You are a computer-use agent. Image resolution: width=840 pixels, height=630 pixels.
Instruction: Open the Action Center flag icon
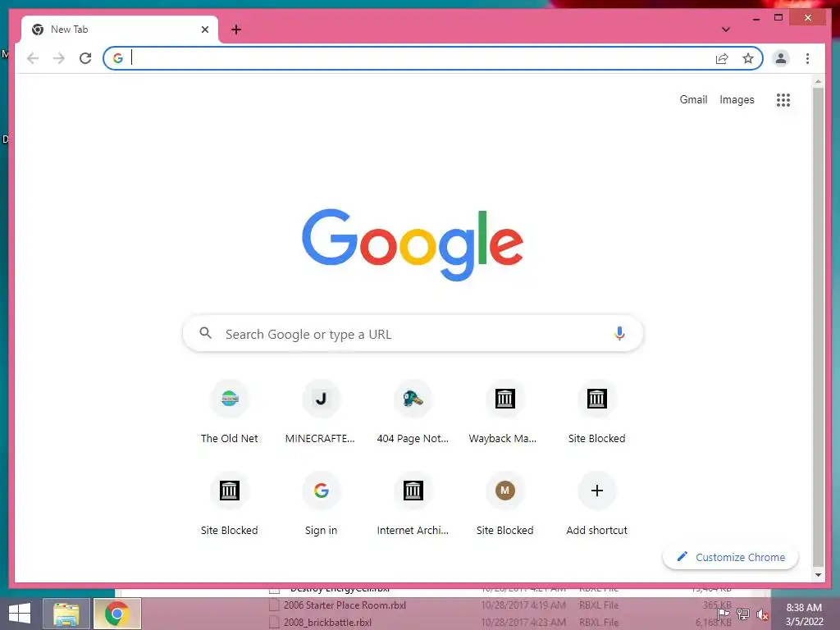pos(724,614)
